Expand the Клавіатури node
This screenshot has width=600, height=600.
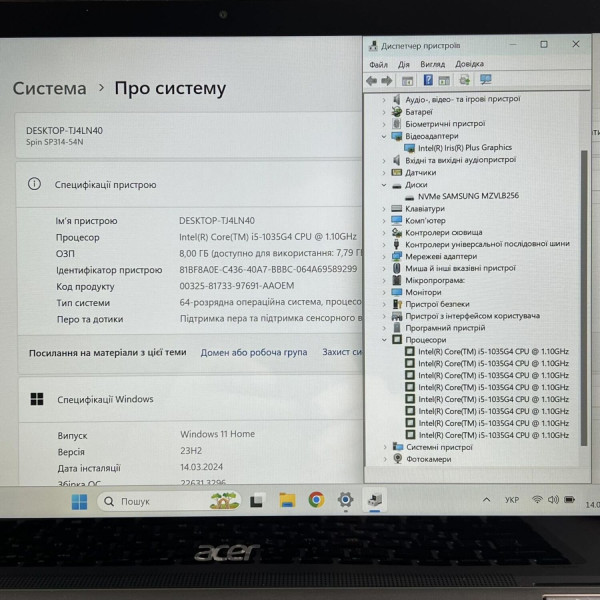coord(384,209)
